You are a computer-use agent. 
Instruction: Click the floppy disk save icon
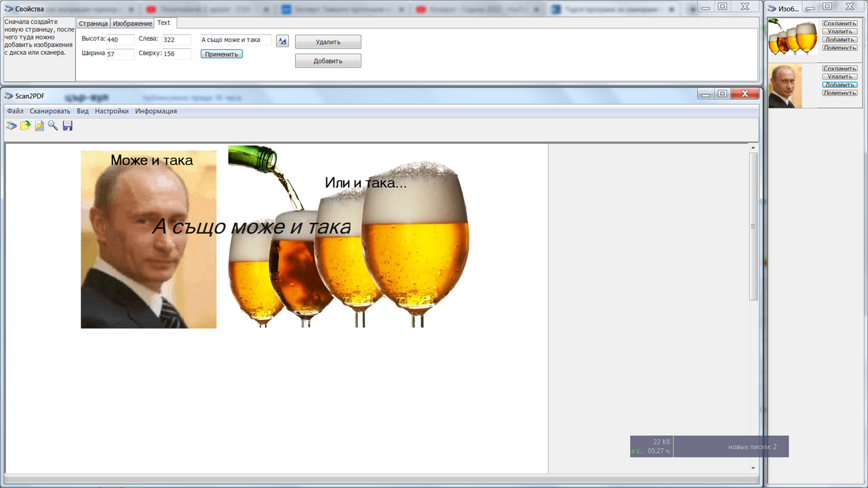pos(67,125)
